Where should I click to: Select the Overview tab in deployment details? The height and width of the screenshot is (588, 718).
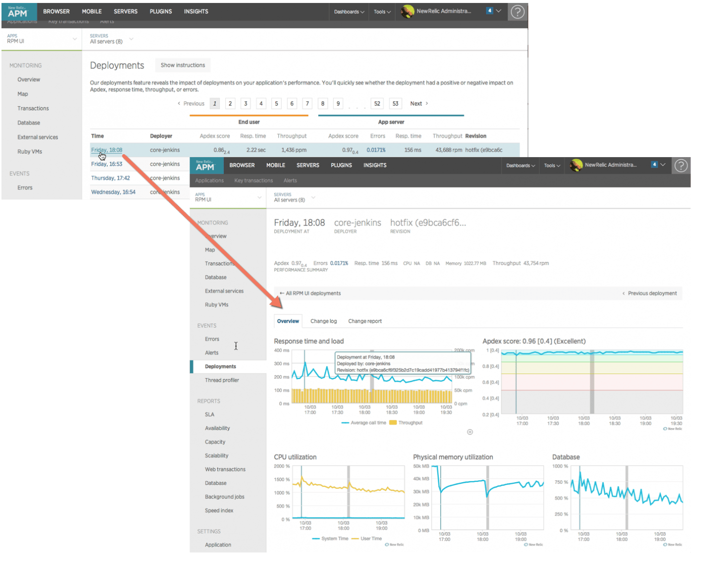pos(288,321)
